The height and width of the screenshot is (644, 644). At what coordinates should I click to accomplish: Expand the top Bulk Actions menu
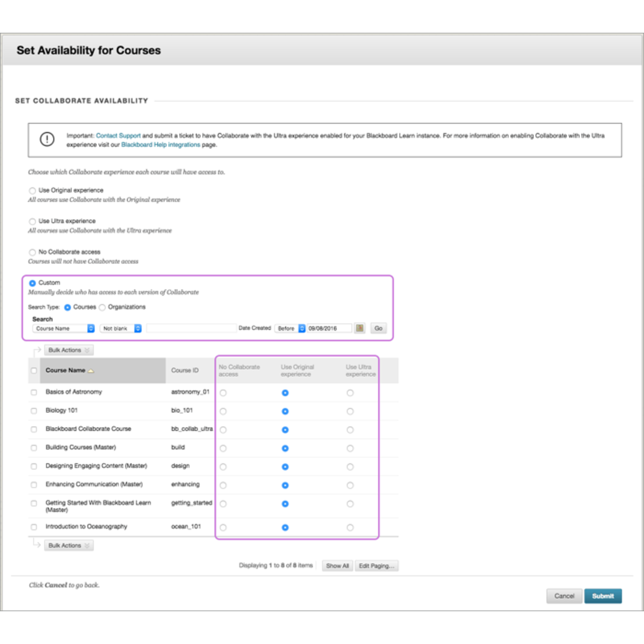coord(68,350)
